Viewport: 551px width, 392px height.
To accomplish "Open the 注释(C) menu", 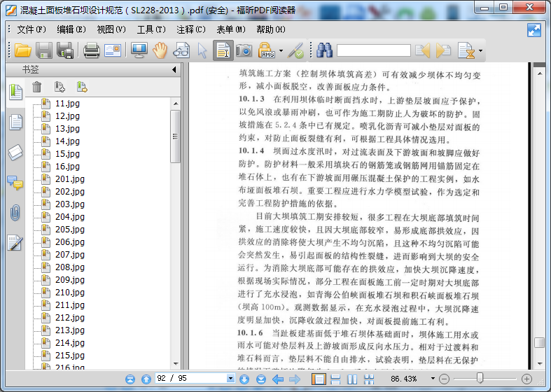I will 191,29.
